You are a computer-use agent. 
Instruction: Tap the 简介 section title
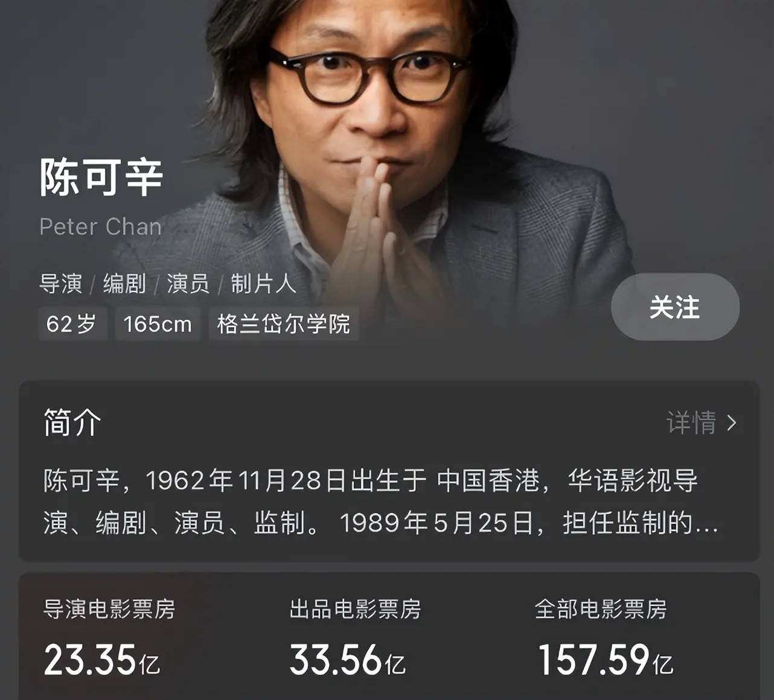point(72,422)
